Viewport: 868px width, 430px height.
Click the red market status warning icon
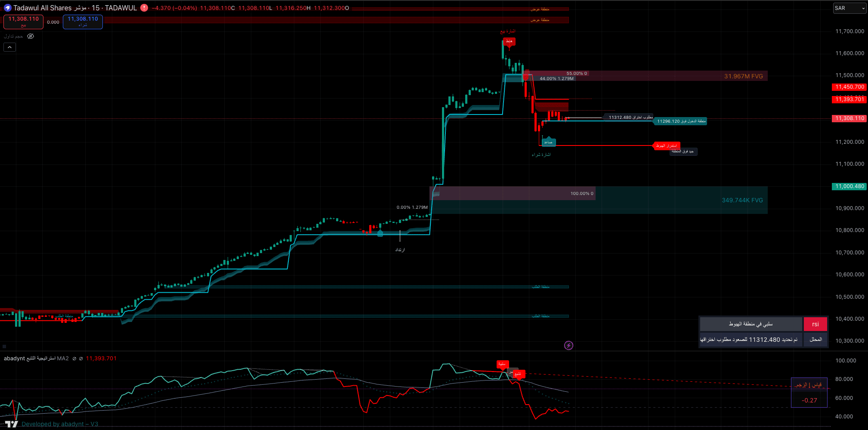[x=144, y=8]
